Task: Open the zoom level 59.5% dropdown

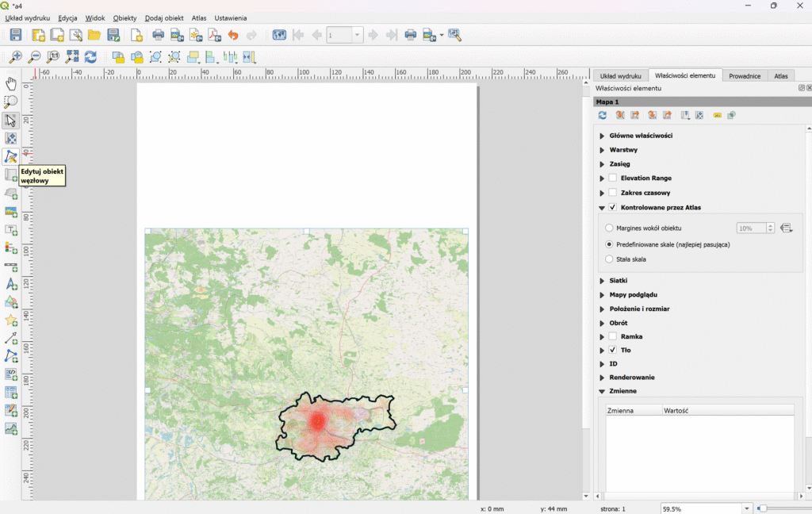Action: (746, 508)
